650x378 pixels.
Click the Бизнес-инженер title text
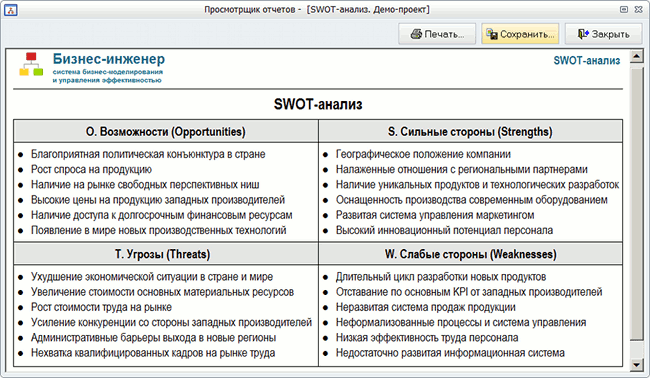(x=109, y=59)
